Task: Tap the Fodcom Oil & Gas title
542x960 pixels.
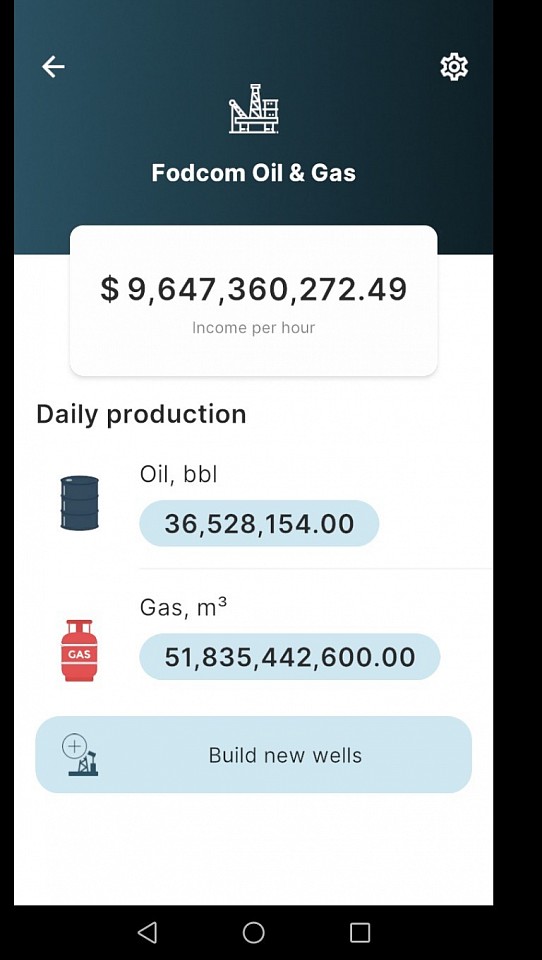Action: 254,173
